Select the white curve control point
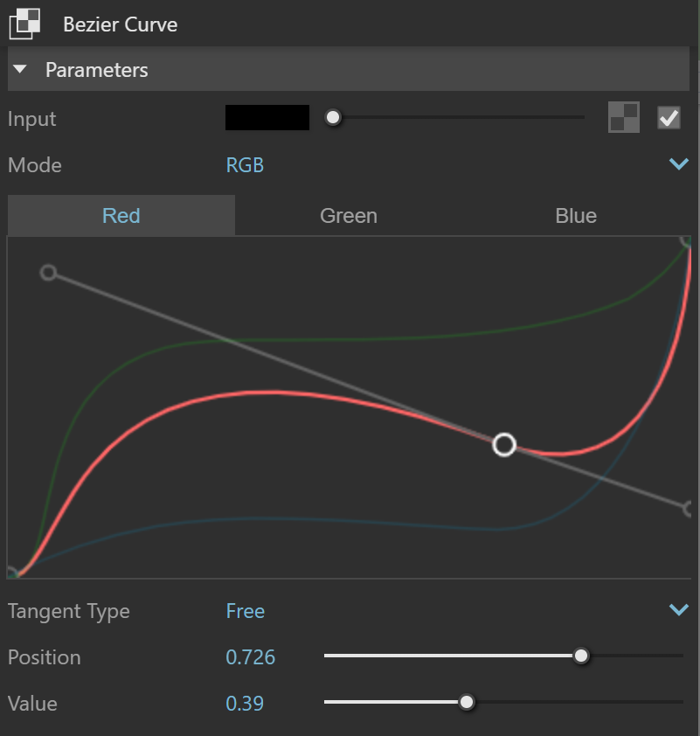The width and height of the screenshot is (700, 736). [504, 445]
